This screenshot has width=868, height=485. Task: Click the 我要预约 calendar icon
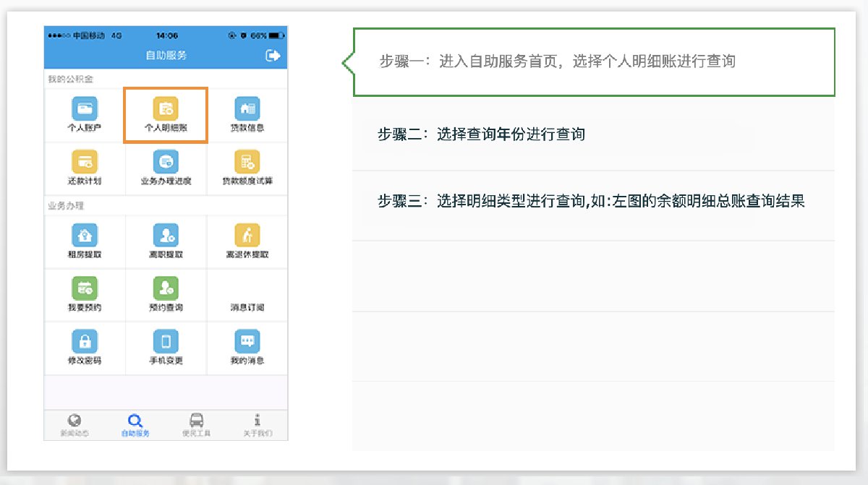tap(84, 288)
